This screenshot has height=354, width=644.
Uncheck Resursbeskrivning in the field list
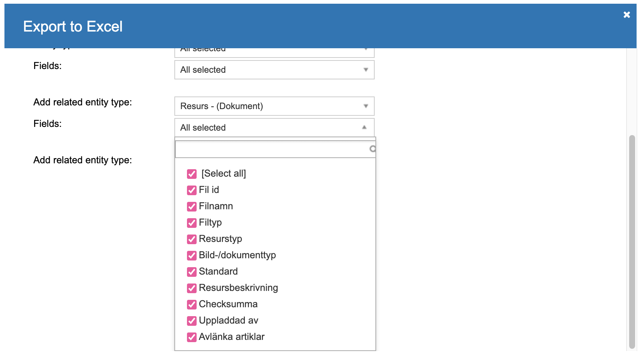point(192,288)
